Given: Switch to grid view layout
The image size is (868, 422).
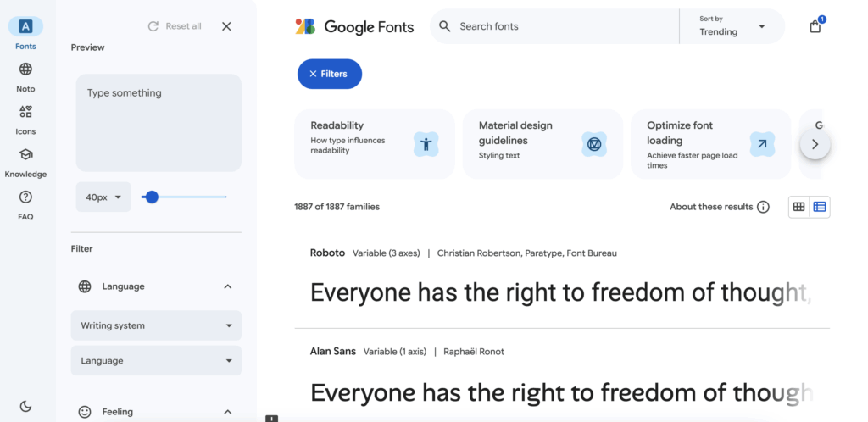Looking at the screenshot, I should coord(798,207).
